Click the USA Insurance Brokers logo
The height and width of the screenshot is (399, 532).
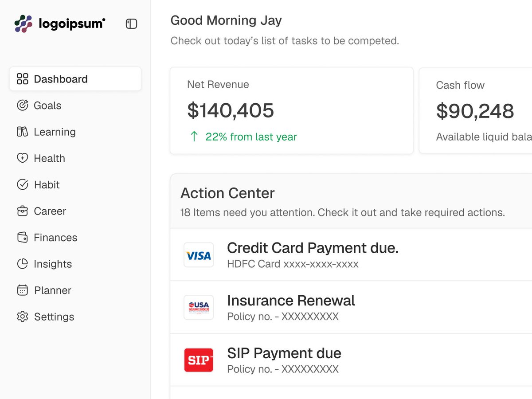pyautogui.click(x=199, y=307)
